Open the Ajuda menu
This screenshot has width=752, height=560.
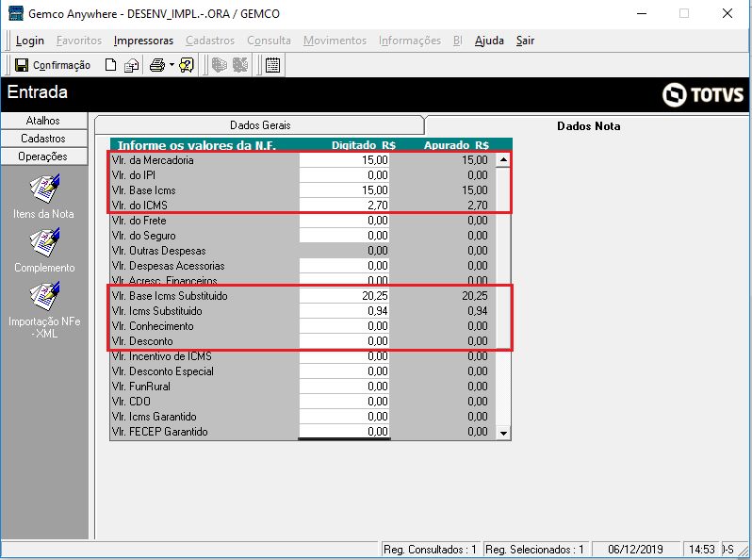(x=489, y=41)
